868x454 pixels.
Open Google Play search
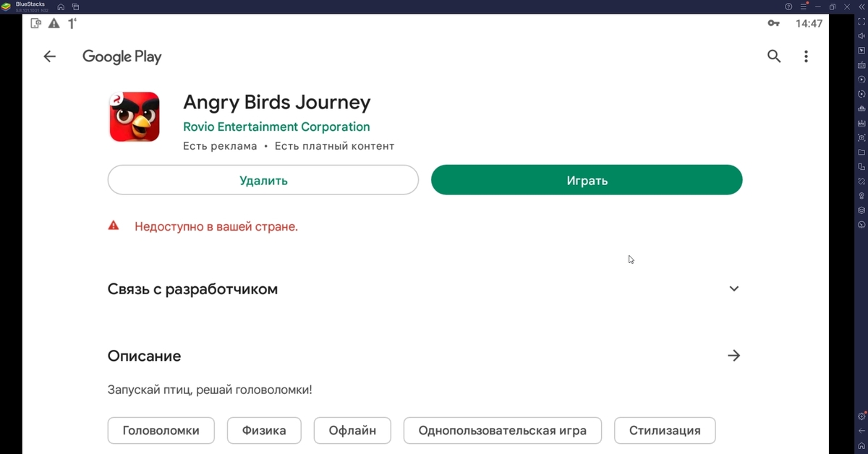[x=774, y=56]
